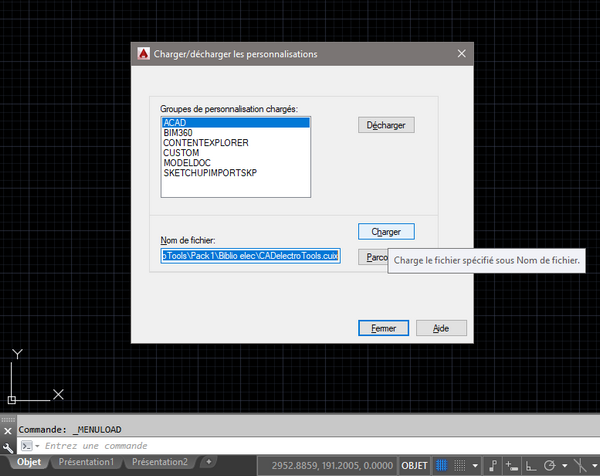Click the AutoCAD logo in dialog title
This screenshot has width=600, height=476.
(x=143, y=54)
